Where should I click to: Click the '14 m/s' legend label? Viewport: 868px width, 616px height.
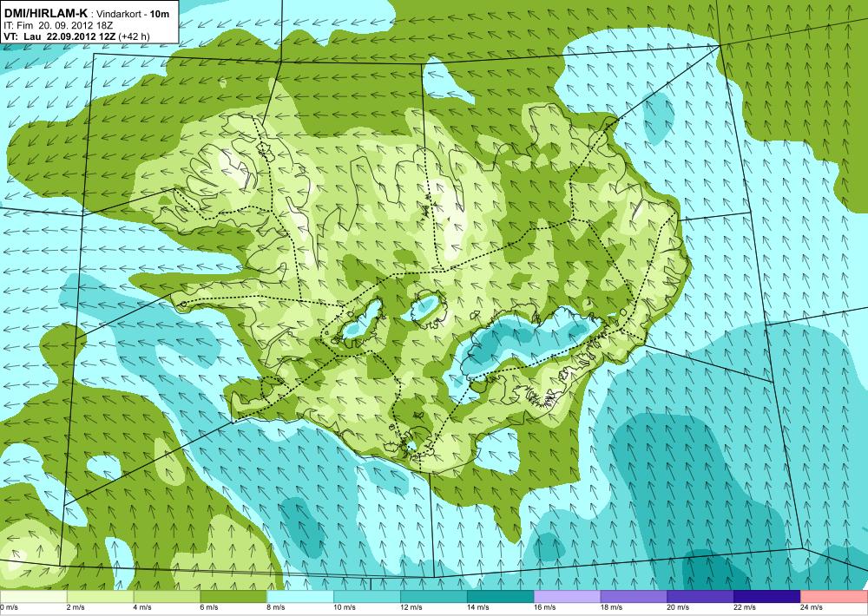[x=477, y=607]
